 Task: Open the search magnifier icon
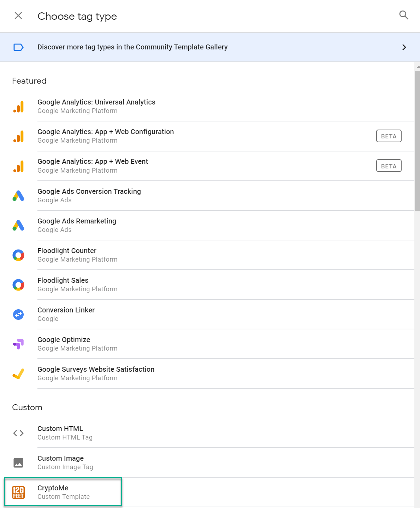coord(404,15)
